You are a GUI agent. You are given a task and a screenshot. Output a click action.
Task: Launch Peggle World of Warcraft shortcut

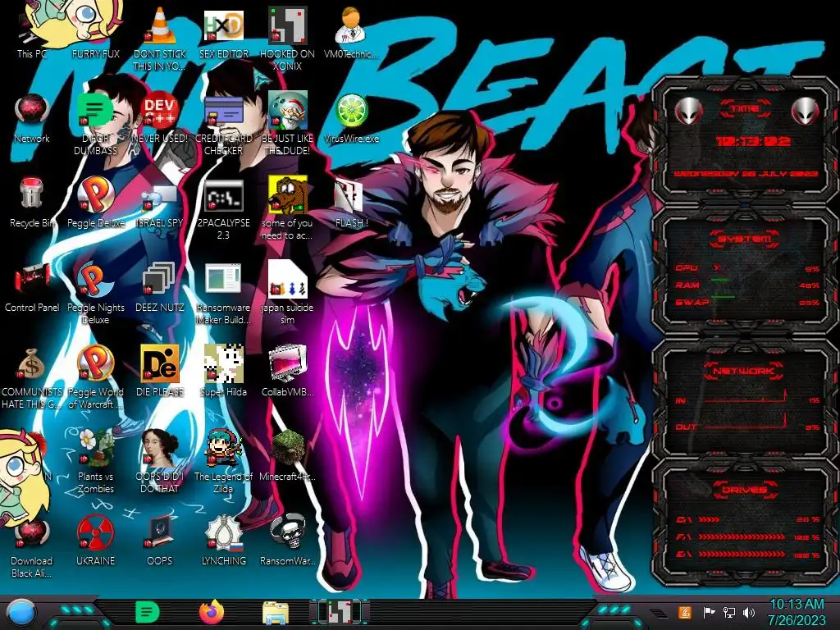point(95,378)
